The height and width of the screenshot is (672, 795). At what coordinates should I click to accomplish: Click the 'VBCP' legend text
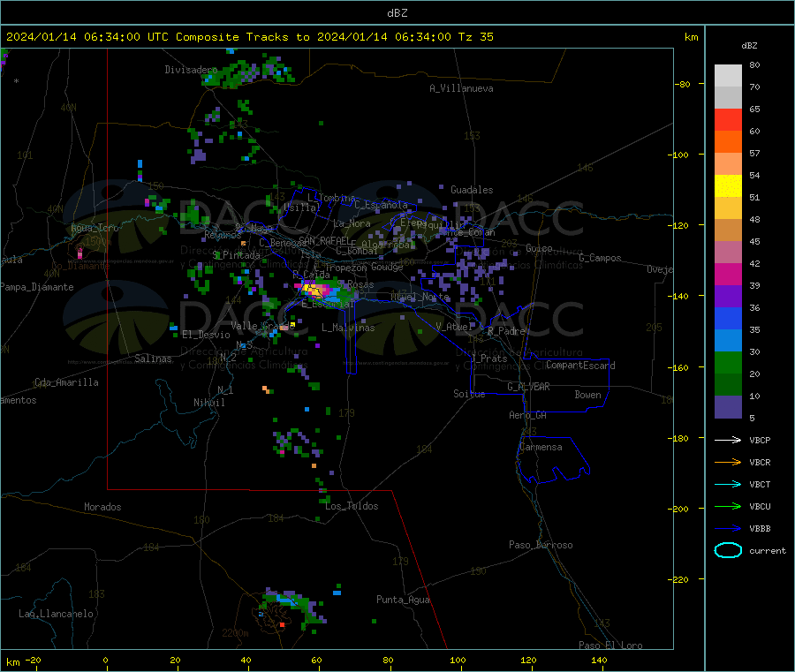click(x=760, y=440)
